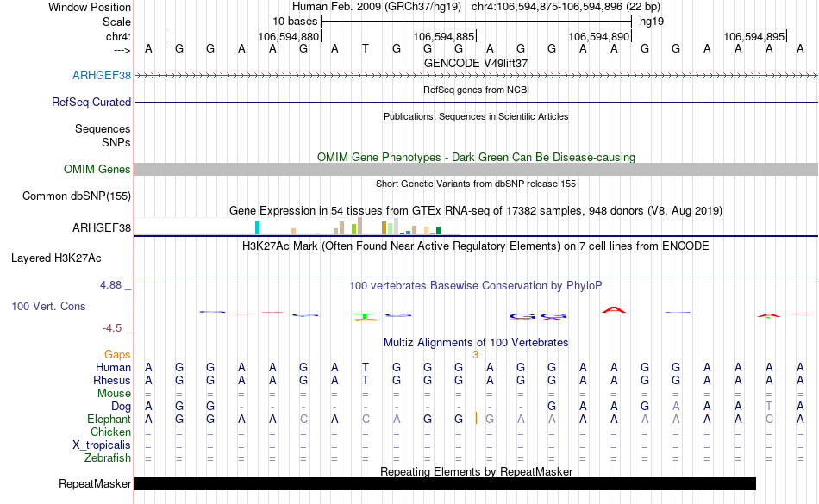The image size is (819, 504).
Task: Click the Rhesus species label
Action: [x=112, y=380]
